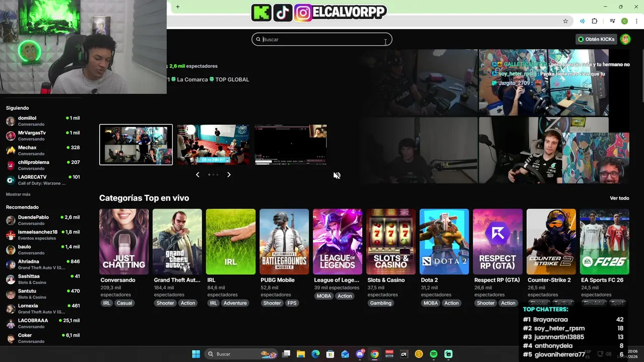Select the classroom stream thumbnail
Screen dimensions: 644x362
pyautogui.click(x=213, y=145)
